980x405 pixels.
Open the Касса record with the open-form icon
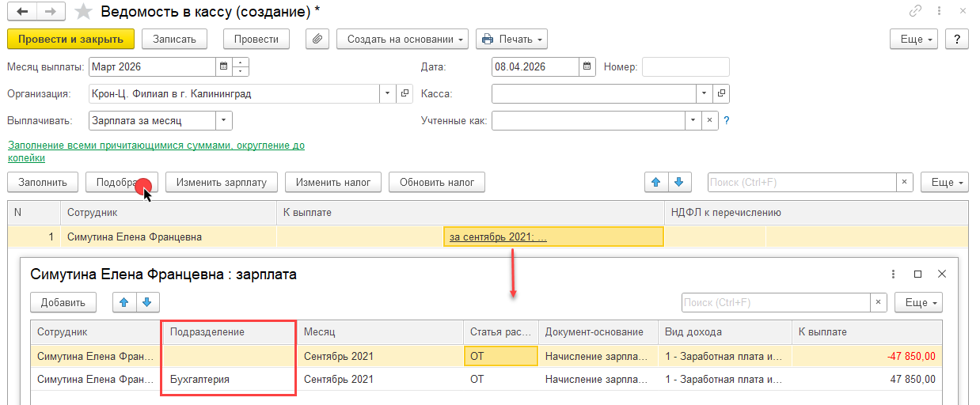(720, 94)
